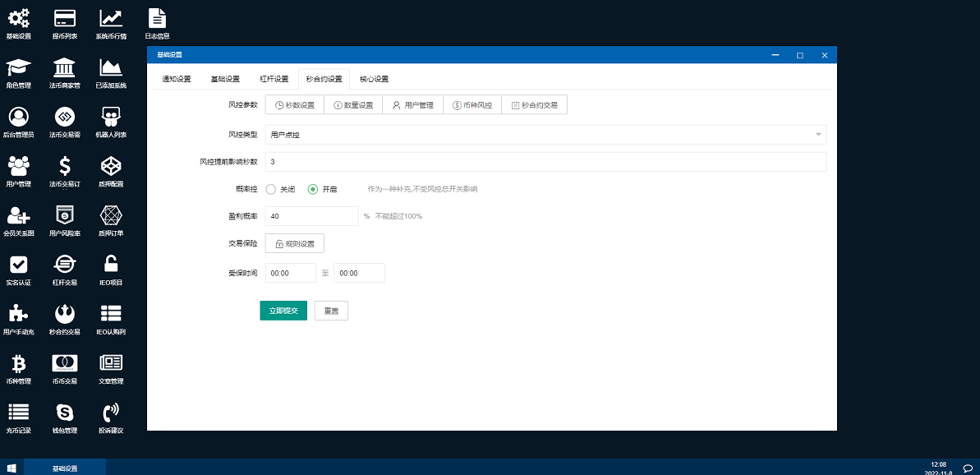This screenshot has height=475, width=980.
Task: Expand the 风控类型 dropdown showing 用户点控
Action: 545,135
